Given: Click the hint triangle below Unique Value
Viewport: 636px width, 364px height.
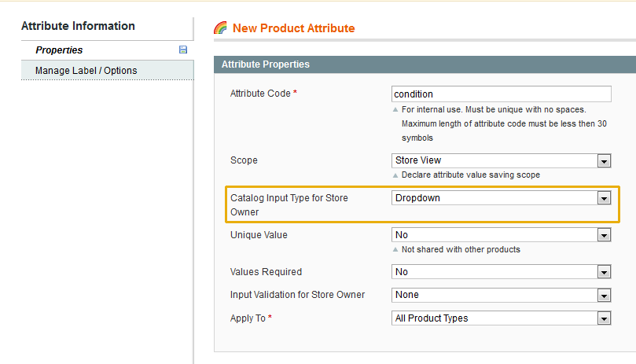Looking at the screenshot, I should (395, 250).
